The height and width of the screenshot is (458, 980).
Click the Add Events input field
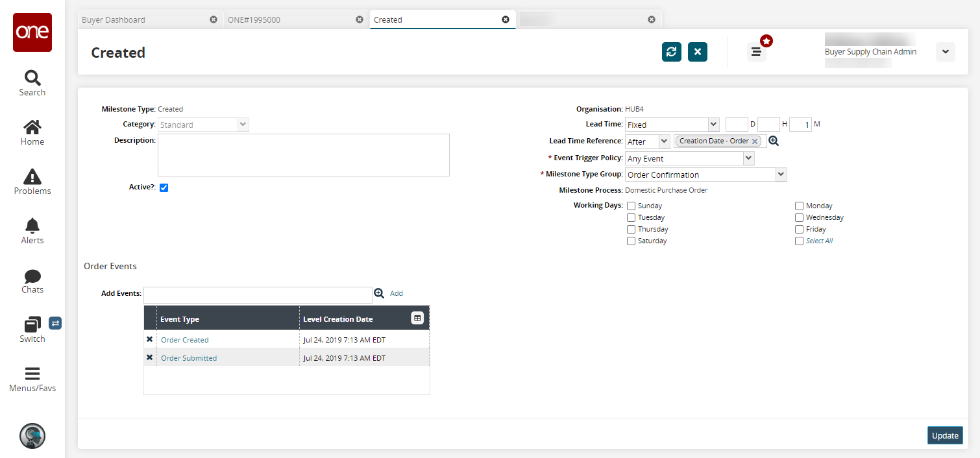tap(258, 295)
